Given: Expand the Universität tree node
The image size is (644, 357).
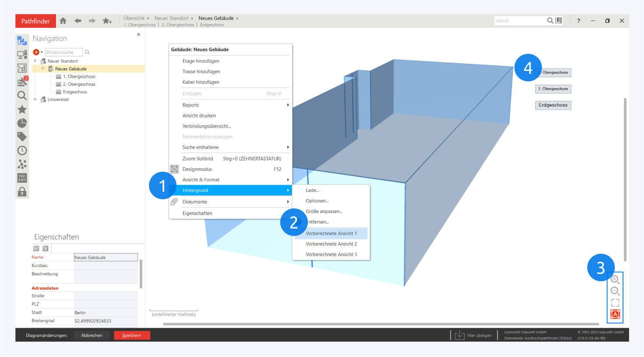Looking at the screenshot, I should click(x=35, y=100).
